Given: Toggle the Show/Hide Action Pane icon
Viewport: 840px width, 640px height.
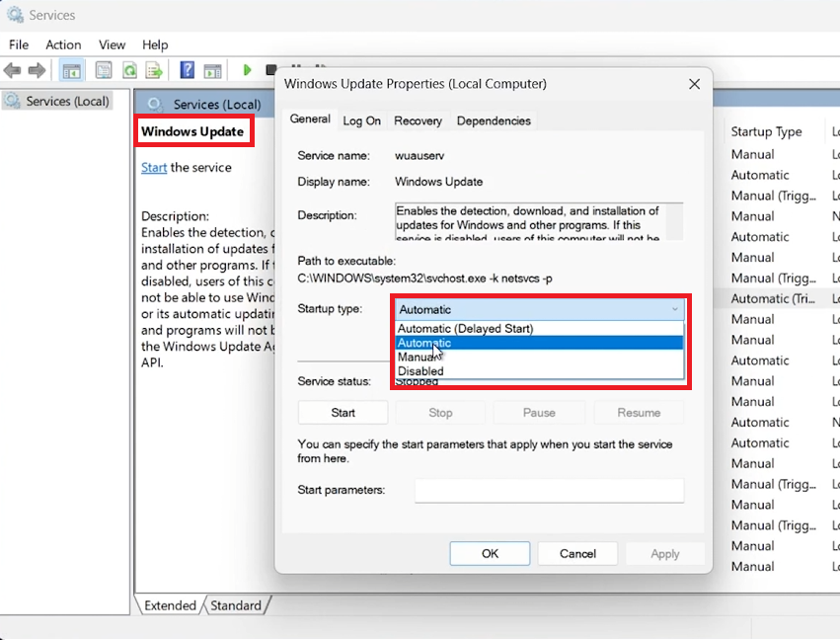Looking at the screenshot, I should click(212, 70).
